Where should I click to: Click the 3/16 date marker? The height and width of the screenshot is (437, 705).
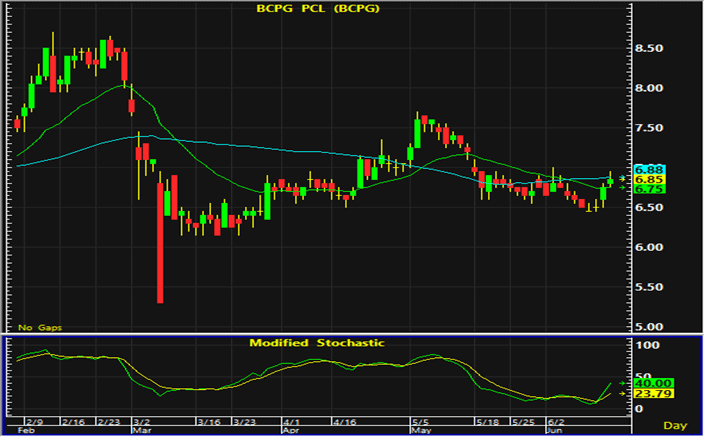[209, 422]
